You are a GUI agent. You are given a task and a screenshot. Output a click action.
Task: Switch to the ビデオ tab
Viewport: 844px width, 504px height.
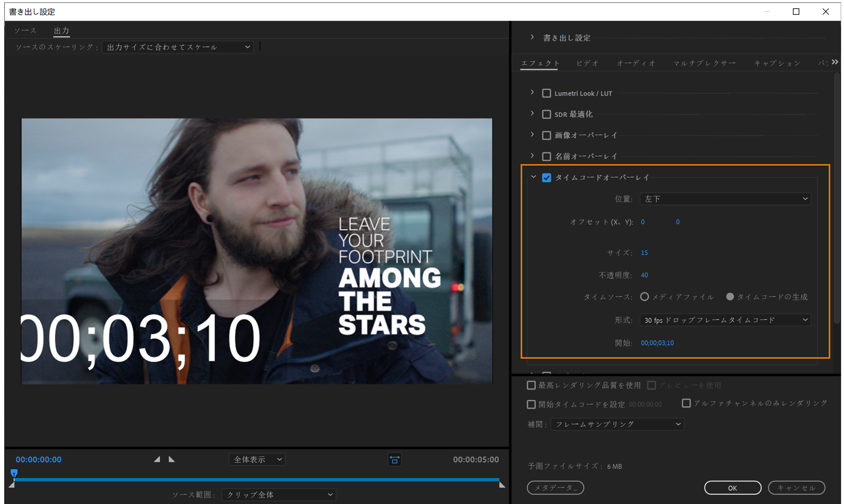coord(587,63)
